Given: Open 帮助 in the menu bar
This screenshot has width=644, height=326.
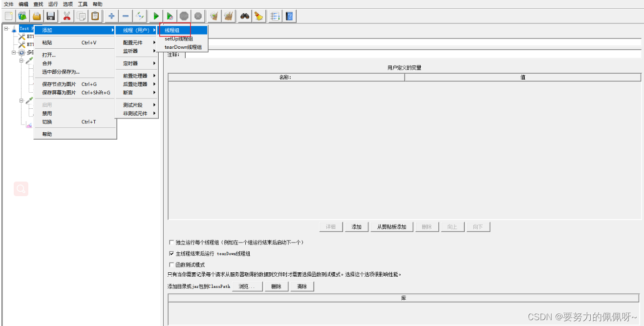Looking at the screenshot, I should [97, 4].
